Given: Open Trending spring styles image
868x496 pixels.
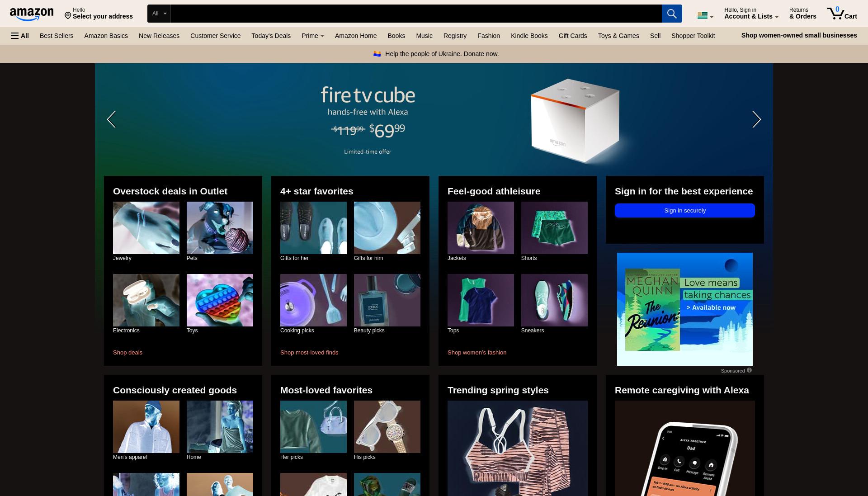Looking at the screenshot, I should point(518,448).
